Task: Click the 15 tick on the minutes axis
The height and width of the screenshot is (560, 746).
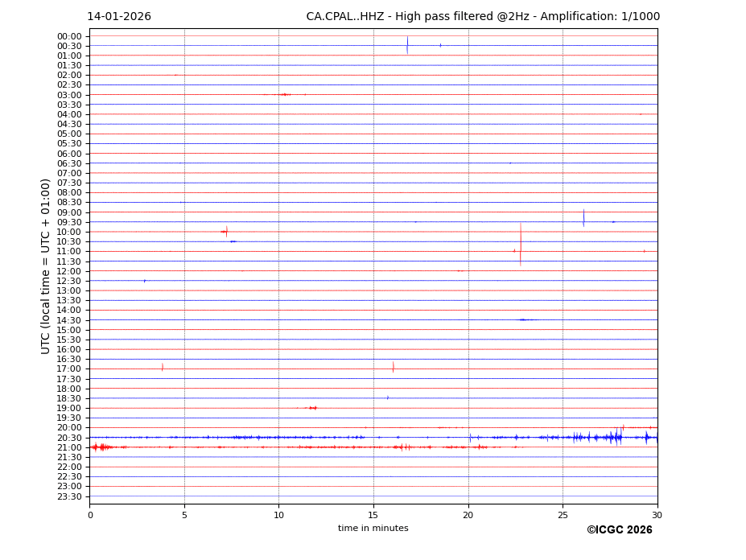Action: [x=373, y=516]
